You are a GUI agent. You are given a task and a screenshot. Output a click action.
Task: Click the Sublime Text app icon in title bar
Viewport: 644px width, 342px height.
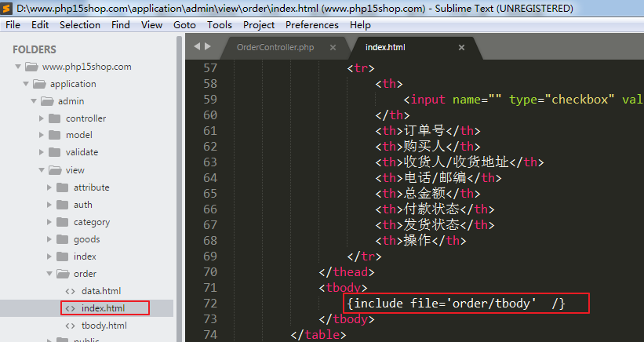(7, 9)
